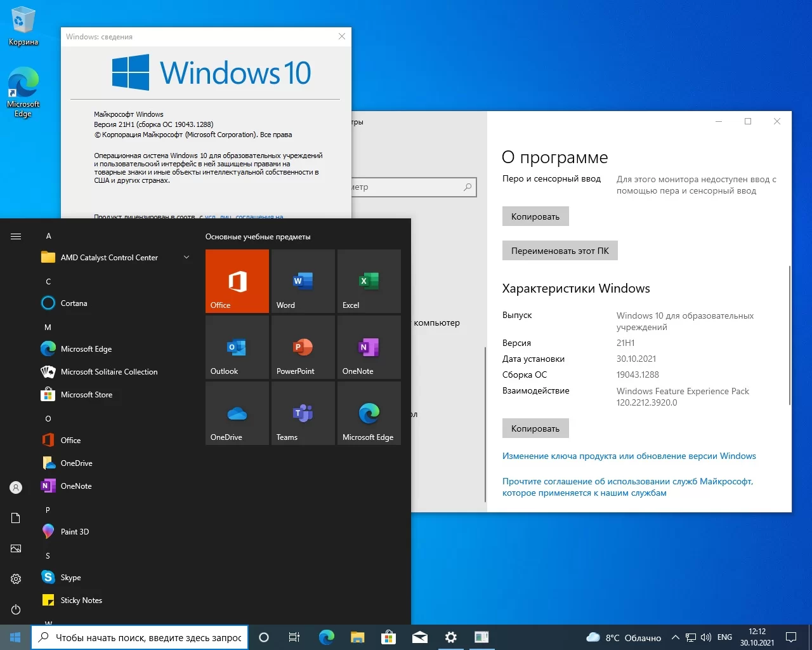Click the taskbar clock showing 12:12
The image size is (812, 650).
[x=757, y=637]
